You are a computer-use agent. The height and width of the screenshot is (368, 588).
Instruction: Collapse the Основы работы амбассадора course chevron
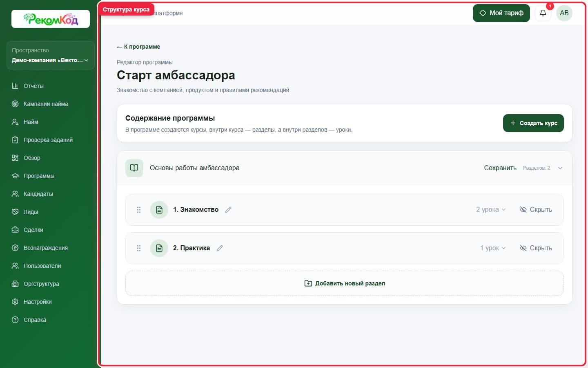[x=560, y=168]
